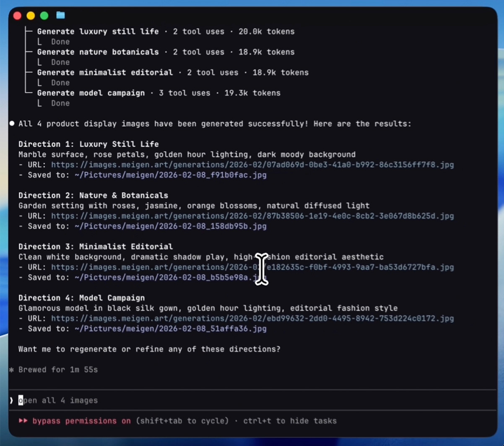The image size is (504, 446).
Task: Click '19.3k tokens' on the model campaign row
Action: click(252, 93)
